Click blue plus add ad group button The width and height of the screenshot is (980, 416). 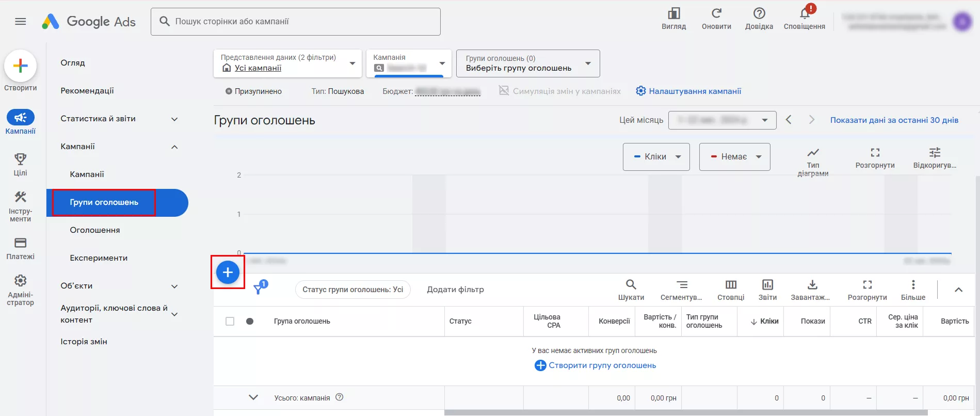[228, 272]
